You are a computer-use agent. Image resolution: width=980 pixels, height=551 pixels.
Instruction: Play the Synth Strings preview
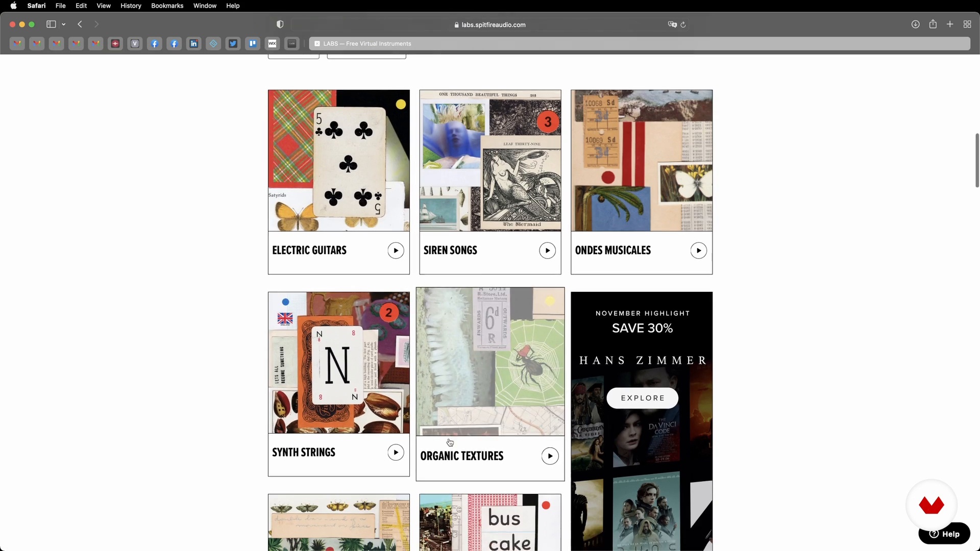[396, 453]
